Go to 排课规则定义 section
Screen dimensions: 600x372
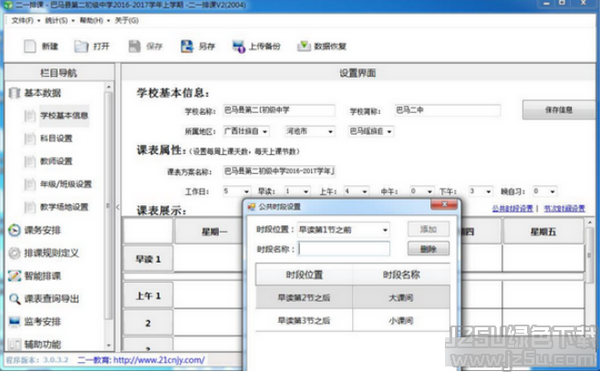pyautogui.click(x=51, y=253)
